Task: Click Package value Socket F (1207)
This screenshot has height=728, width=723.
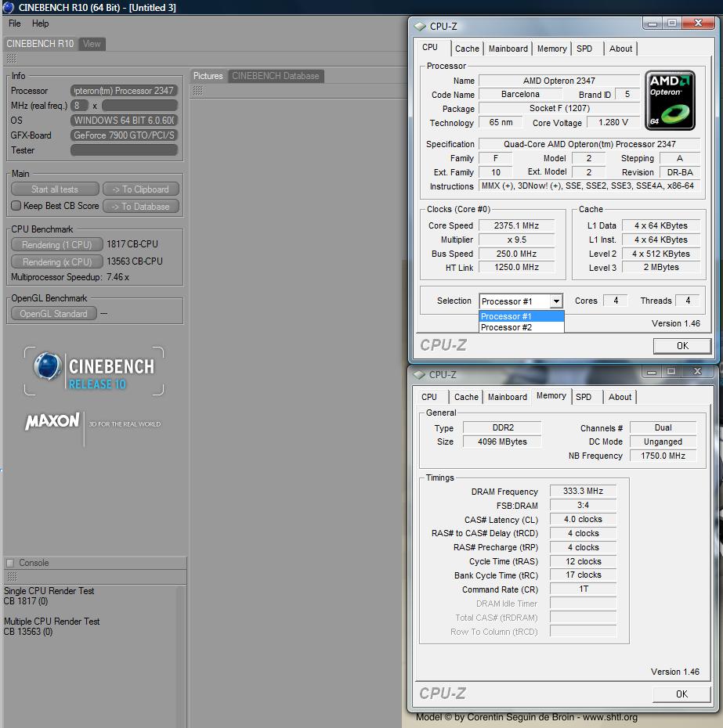Action: tap(559, 108)
